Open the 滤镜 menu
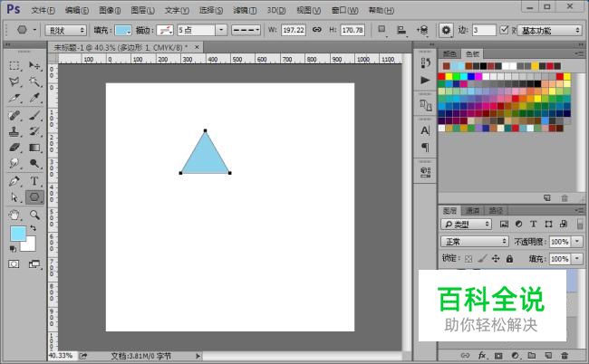 pyautogui.click(x=245, y=11)
